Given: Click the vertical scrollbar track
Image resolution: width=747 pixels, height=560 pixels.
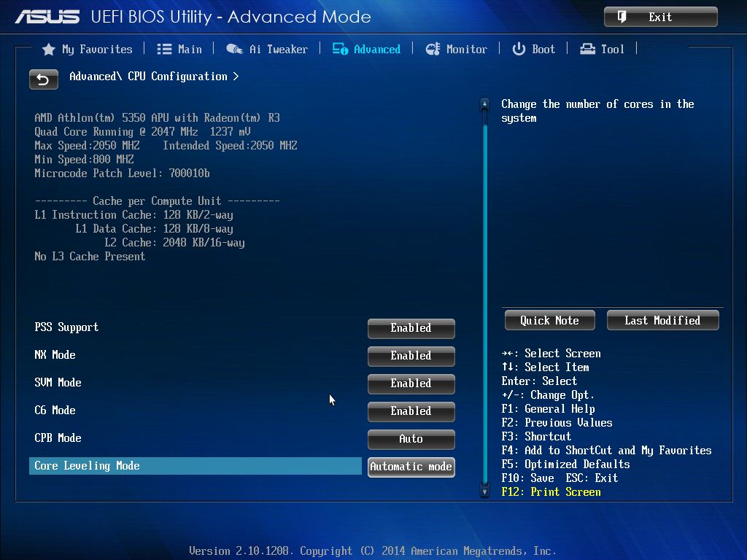Looking at the screenshot, I should 484,297.
